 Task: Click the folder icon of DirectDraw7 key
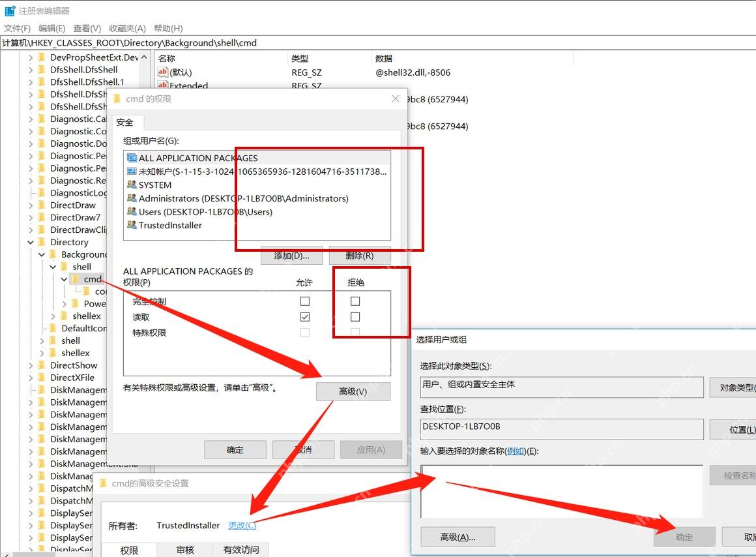pos(42,217)
